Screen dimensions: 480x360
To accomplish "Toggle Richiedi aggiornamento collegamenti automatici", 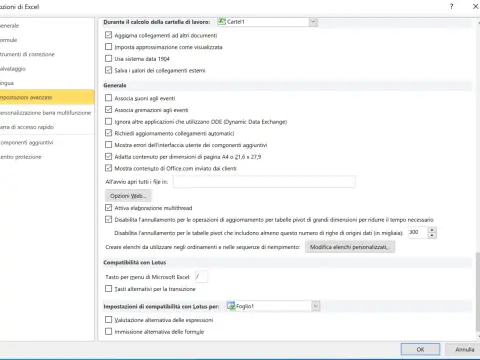I will click(x=108, y=133).
